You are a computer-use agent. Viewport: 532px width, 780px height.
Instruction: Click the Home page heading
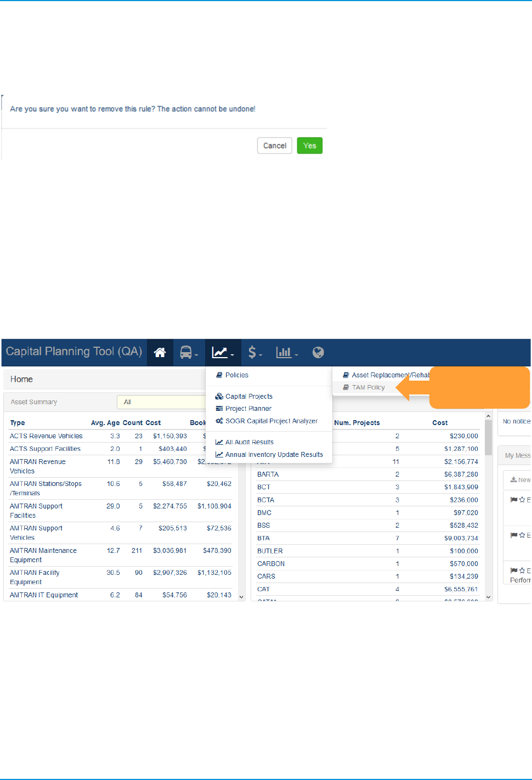(x=21, y=379)
